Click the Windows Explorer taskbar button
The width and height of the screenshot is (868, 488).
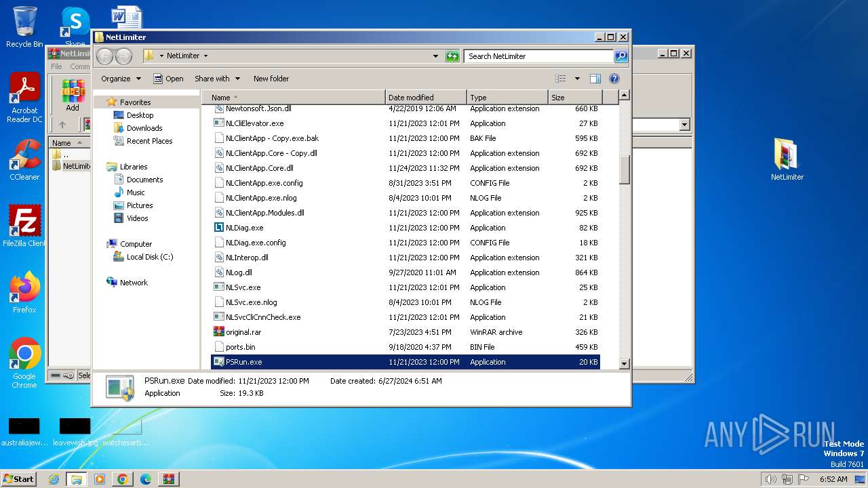(76, 479)
